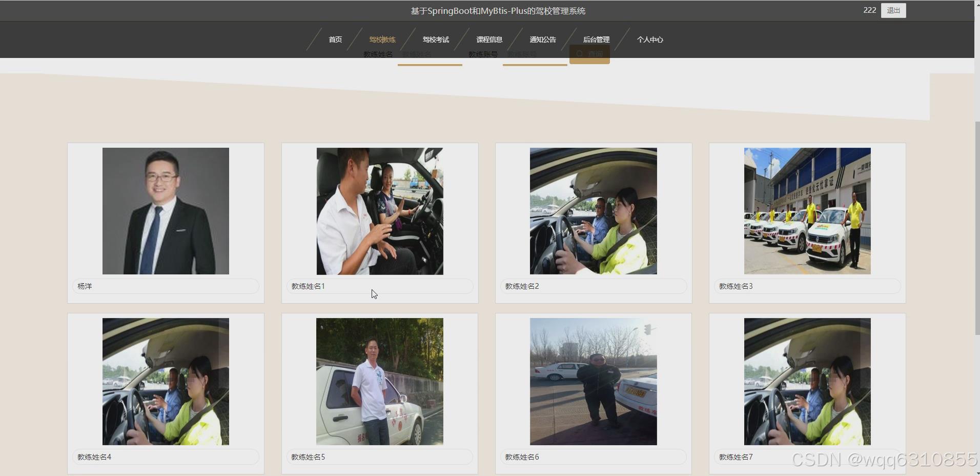Viewport: 980px width, 476px height.
Task: Open the photo for 教练姓名2
Action: (x=594, y=211)
